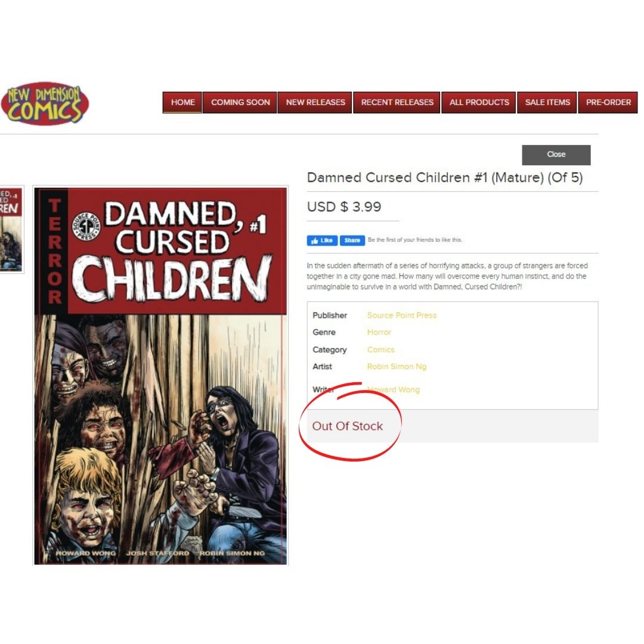Follow the Source Point Press publisher link
Screen dimensions: 644x644
point(402,315)
